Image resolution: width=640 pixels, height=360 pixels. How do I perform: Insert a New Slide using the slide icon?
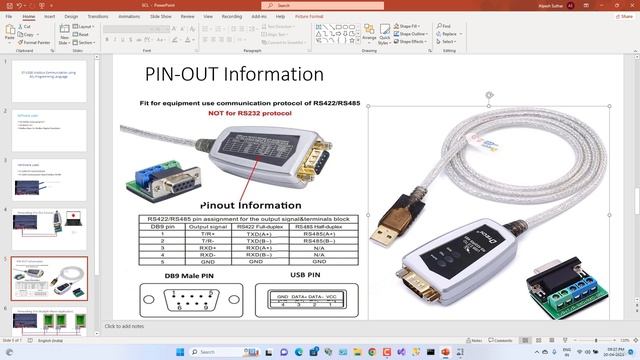pos(64,29)
